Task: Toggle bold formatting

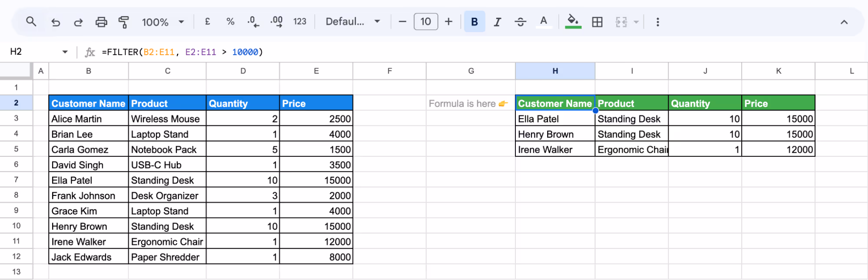Action: pyautogui.click(x=475, y=22)
